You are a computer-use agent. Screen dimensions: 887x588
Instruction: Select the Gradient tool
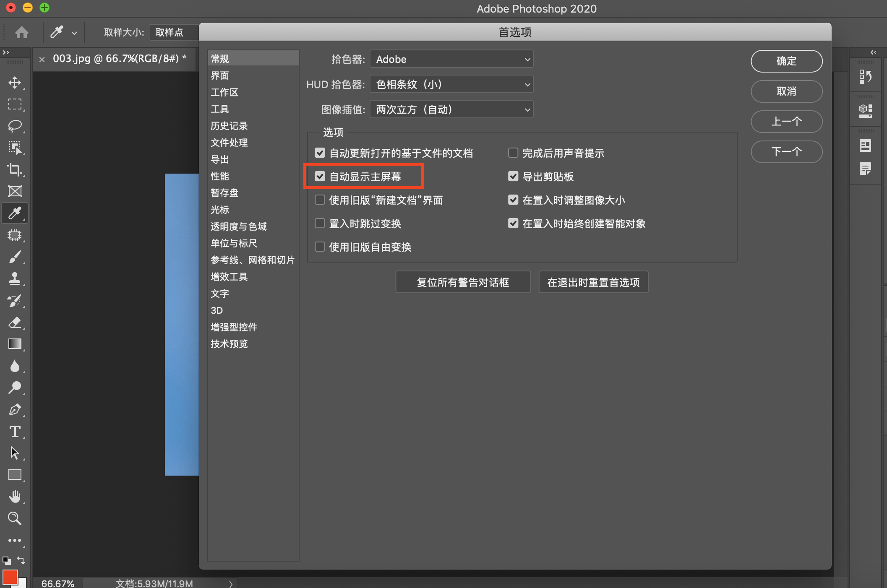coord(15,344)
